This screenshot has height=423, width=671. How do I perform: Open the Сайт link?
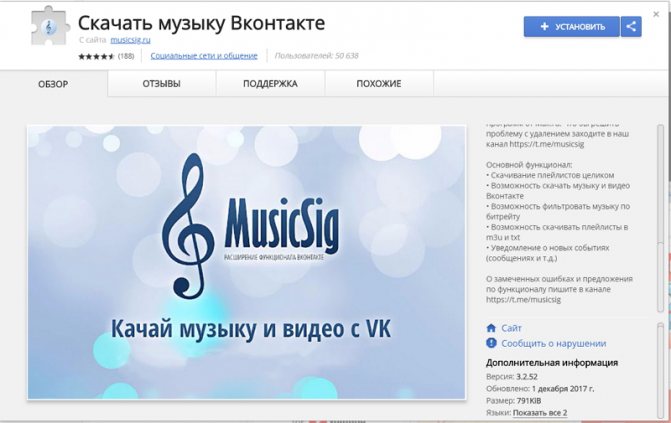pyautogui.click(x=511, y=328)
